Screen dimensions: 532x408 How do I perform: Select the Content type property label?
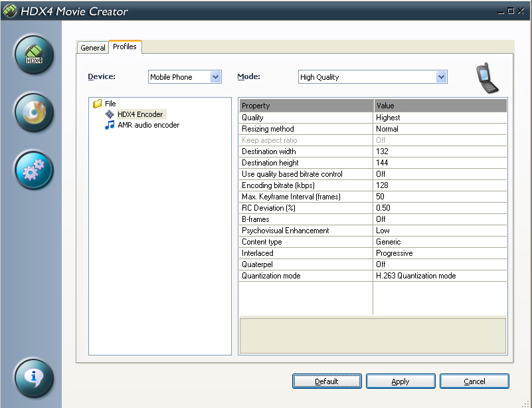pos(262,242)
